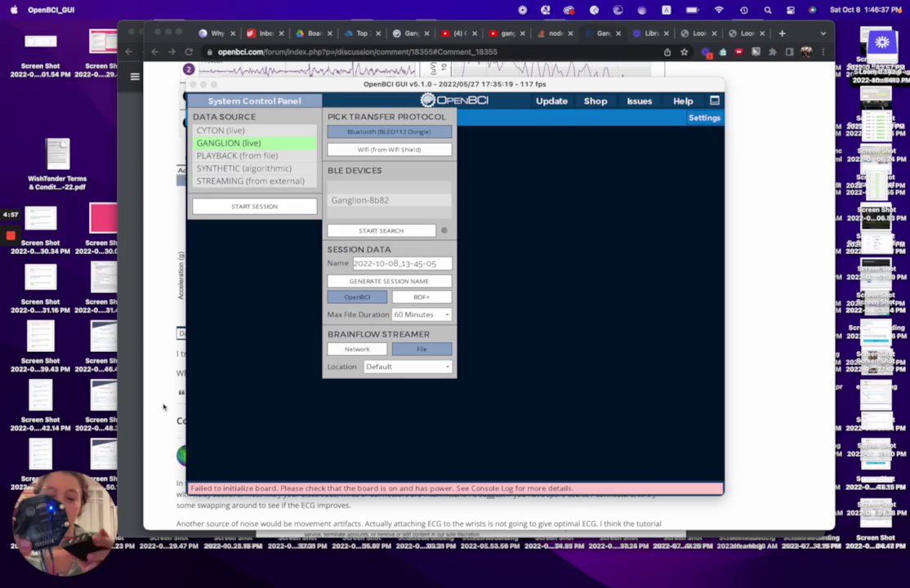The image size is (910, 588).
Task: Click the Chrome profile avatar
Action: tap(806, 51)
